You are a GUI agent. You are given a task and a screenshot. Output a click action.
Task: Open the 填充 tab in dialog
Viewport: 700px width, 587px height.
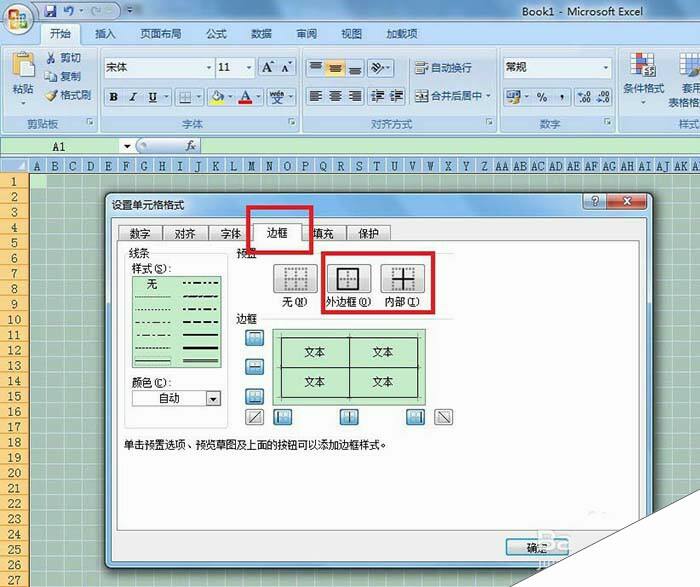(x=324, y=233)
